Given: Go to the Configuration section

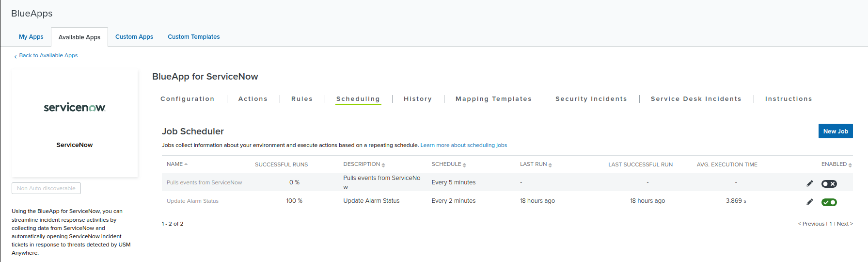Looking at the screenshot, I should pyautogui.click(x=188, y=99).
